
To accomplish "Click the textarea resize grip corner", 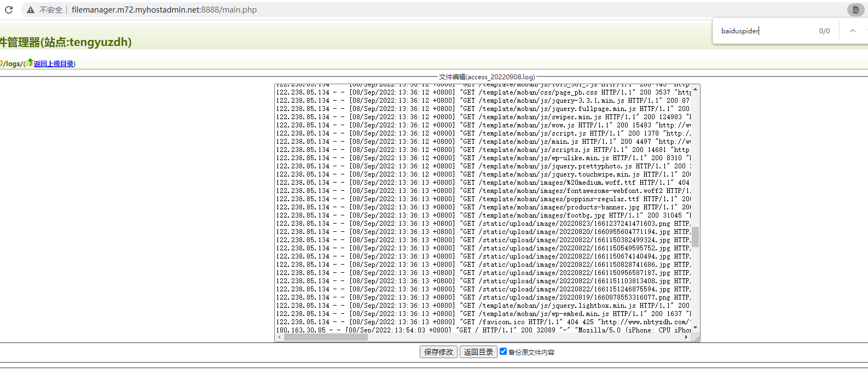I will point(696,338).
